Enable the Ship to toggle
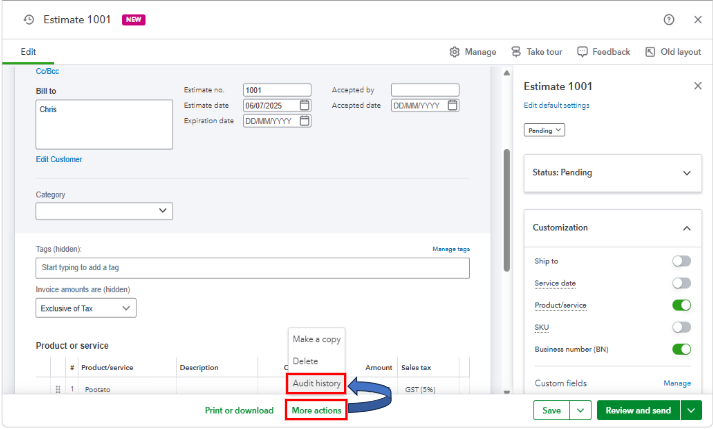Viewport: 713px width, 429px height. tap(681, 261)
